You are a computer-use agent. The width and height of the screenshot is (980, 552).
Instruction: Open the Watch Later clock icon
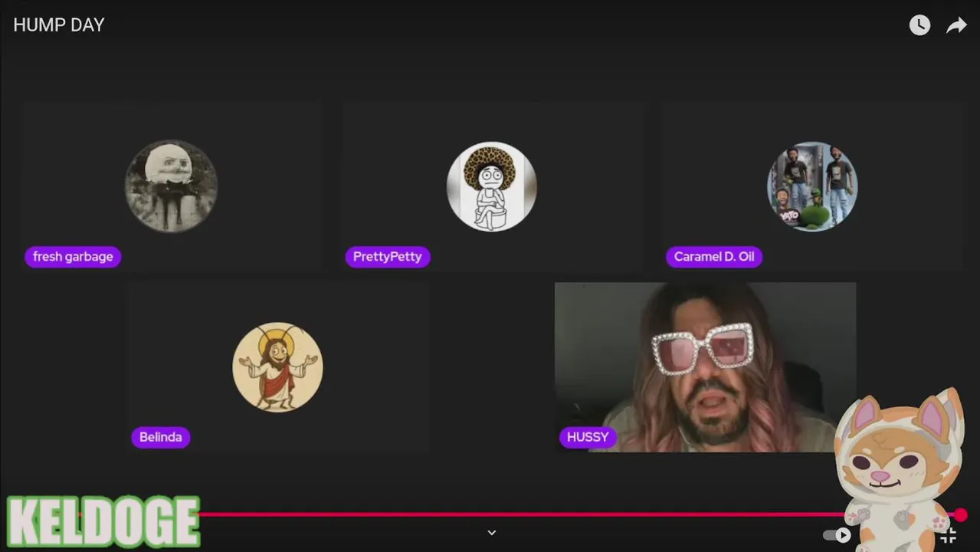click(x=919, y=25)
